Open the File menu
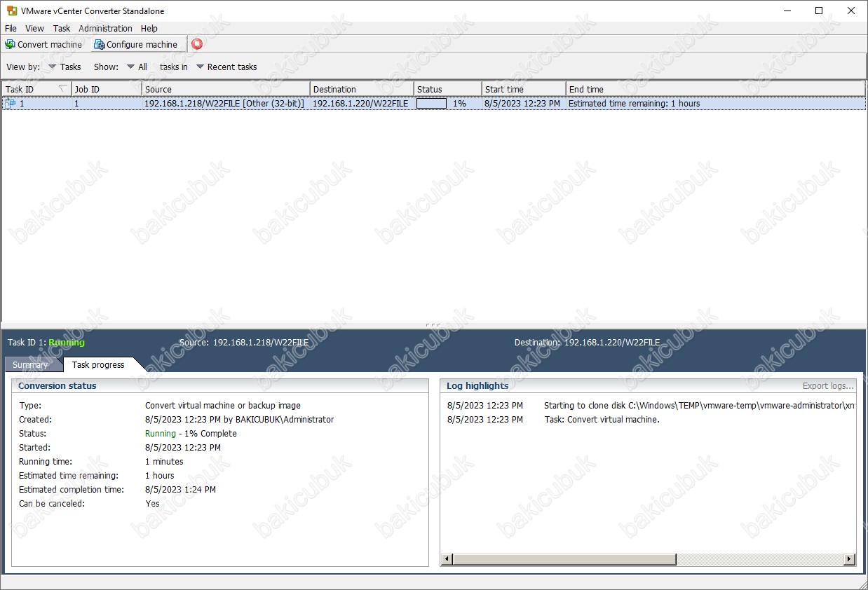Viewport: 868px width, 590px height. pyautogui.click(x=11, y=29)
